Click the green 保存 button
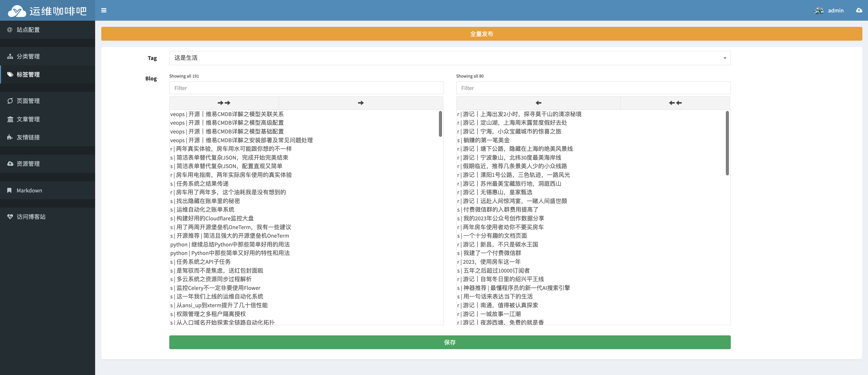This screenshot has width=868, height=375. (x=450, y=342)
